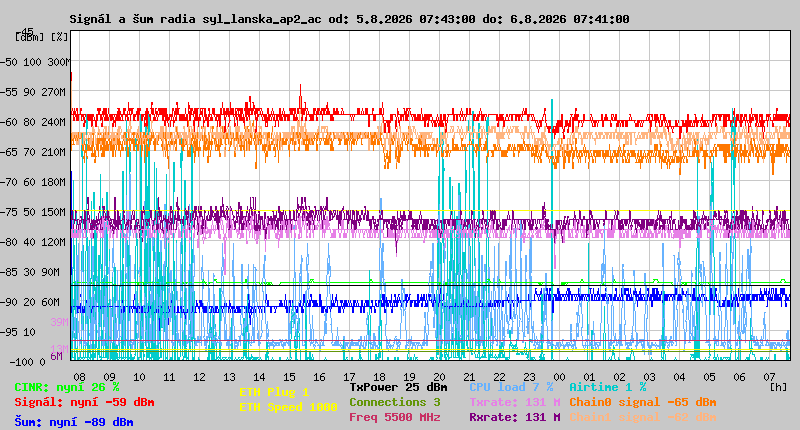Click the pink '39M' rate axis label
Screen dimensions: 800x430
pos(59,322)
